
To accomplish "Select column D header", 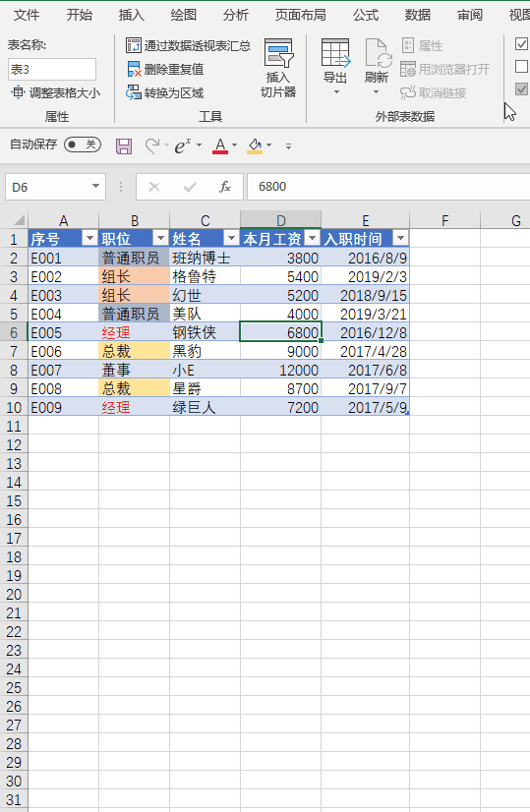I will (281, 220).
